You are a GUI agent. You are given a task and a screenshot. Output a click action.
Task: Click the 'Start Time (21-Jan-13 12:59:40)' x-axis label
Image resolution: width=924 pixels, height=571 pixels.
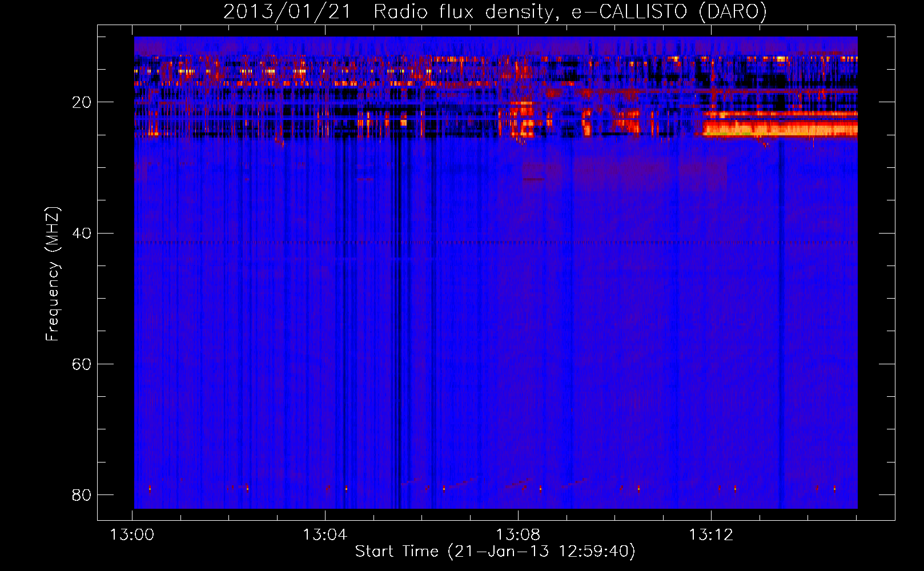pos(495,552)
